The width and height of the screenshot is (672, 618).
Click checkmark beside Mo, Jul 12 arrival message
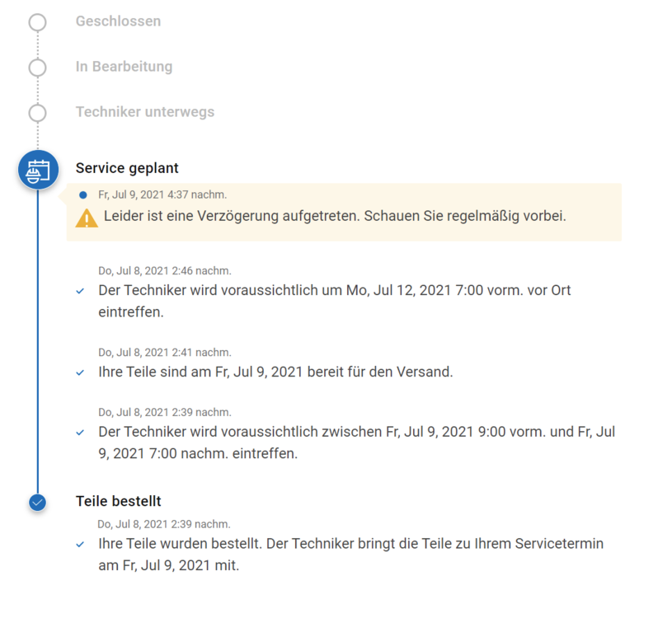tap(80, 291)
